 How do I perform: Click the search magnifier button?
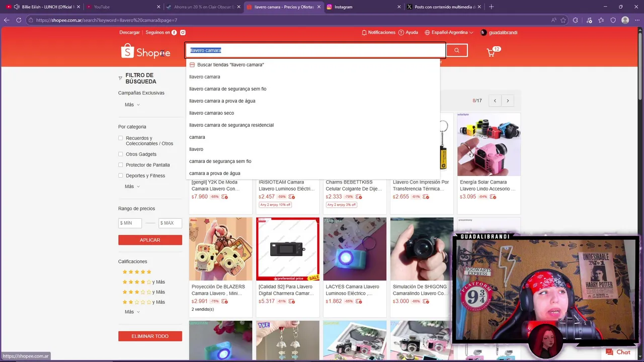click(x=457, y=50)
